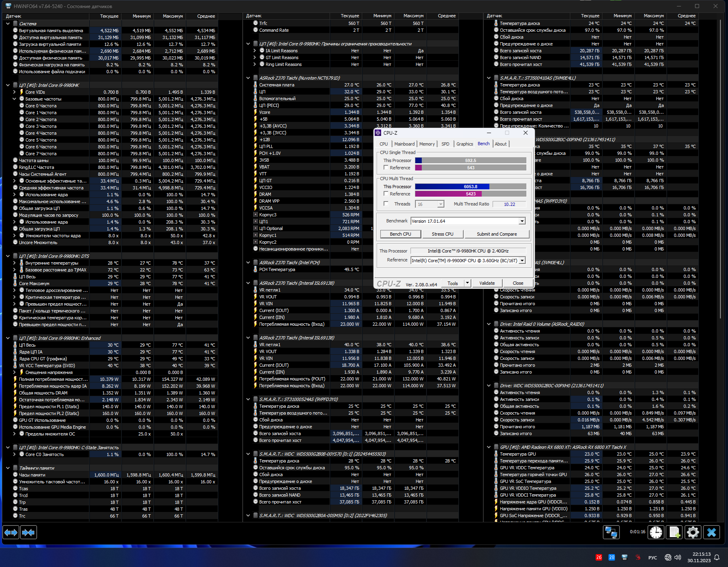Click the group icon beside Система

[x=15, y=24]
